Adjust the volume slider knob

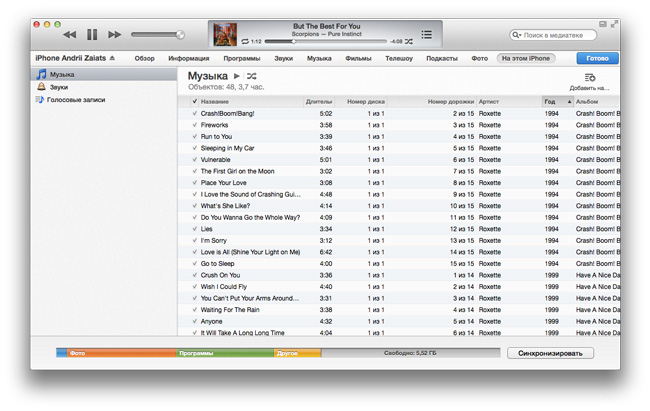180,34
